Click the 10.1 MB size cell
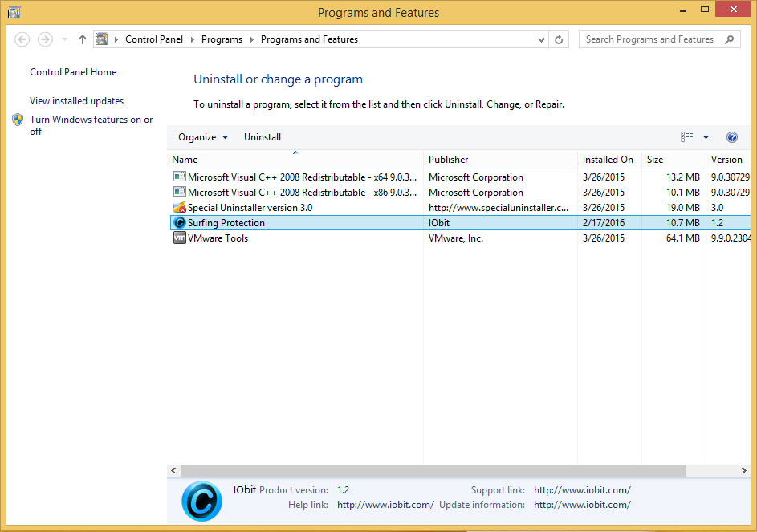The width and height of the screenshot is (757, 532). click(682, 192)
